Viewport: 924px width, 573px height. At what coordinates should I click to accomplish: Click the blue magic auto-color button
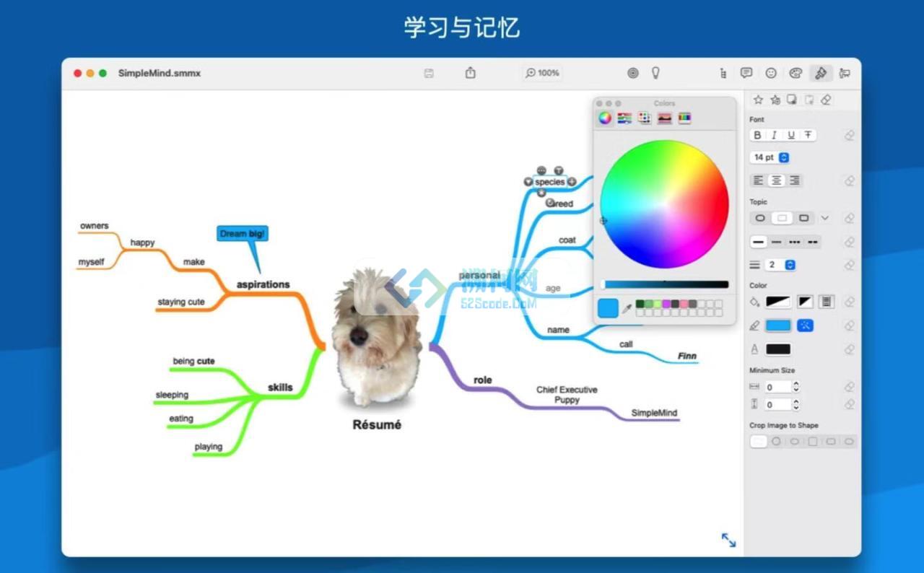click(x=805, y=325)
